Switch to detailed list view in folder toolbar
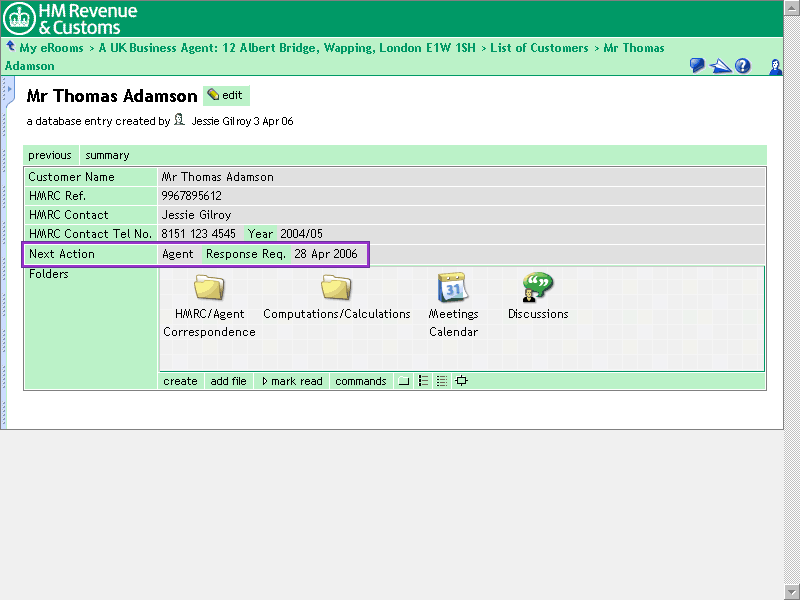This screenshot has width=800, height=600. pos(442,382)
